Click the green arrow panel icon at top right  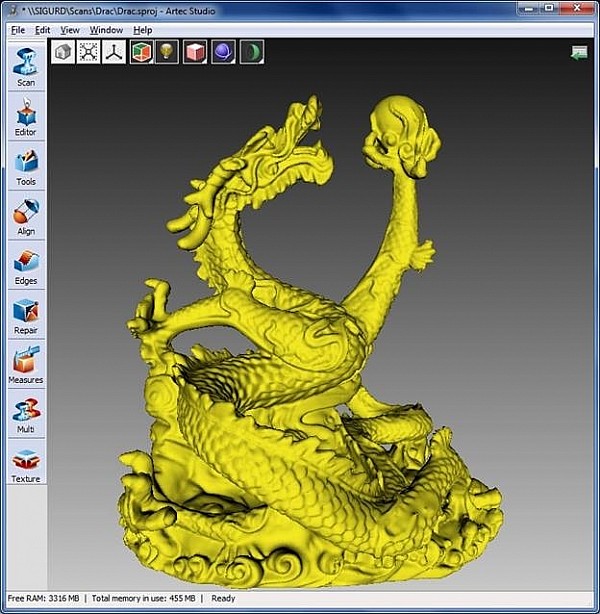[x=579, y=52]
